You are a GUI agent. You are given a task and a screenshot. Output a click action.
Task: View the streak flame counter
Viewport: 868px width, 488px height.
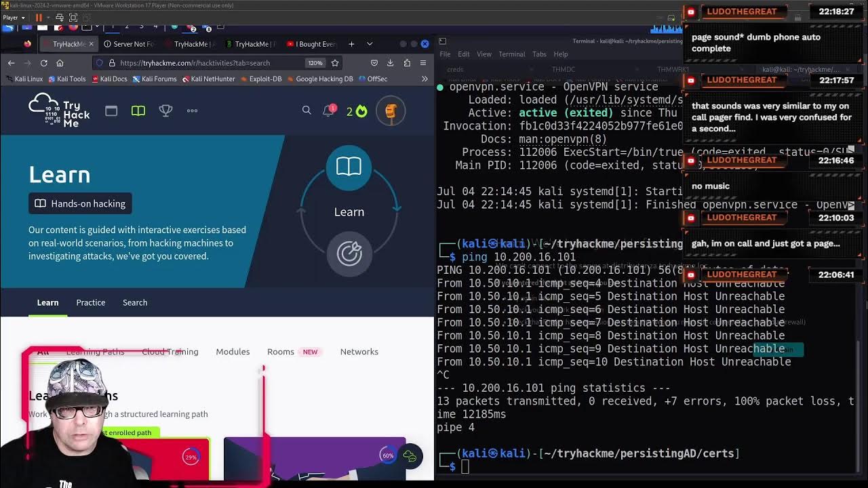tap(357, 111)
